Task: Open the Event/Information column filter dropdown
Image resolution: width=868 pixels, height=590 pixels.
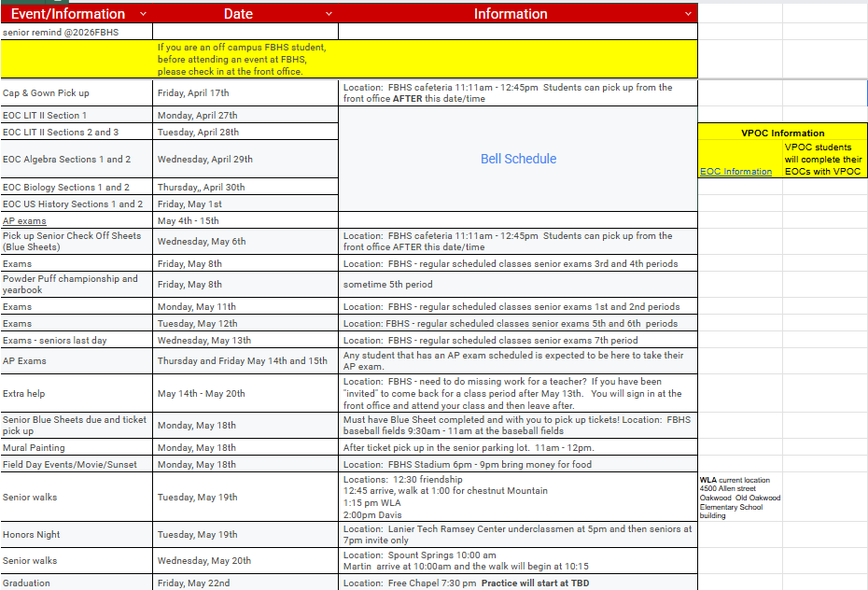Action: (x=142, y=14)
